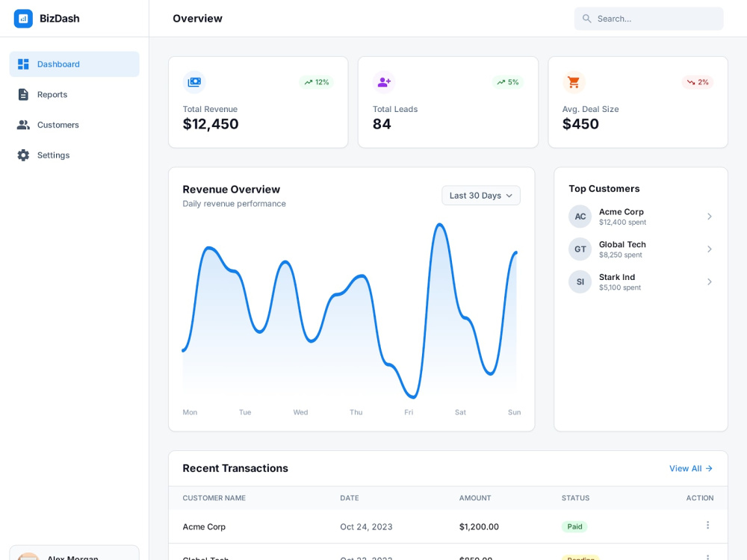Click the Date column header
The image size is (747, 560).
[x=350, y=498]
